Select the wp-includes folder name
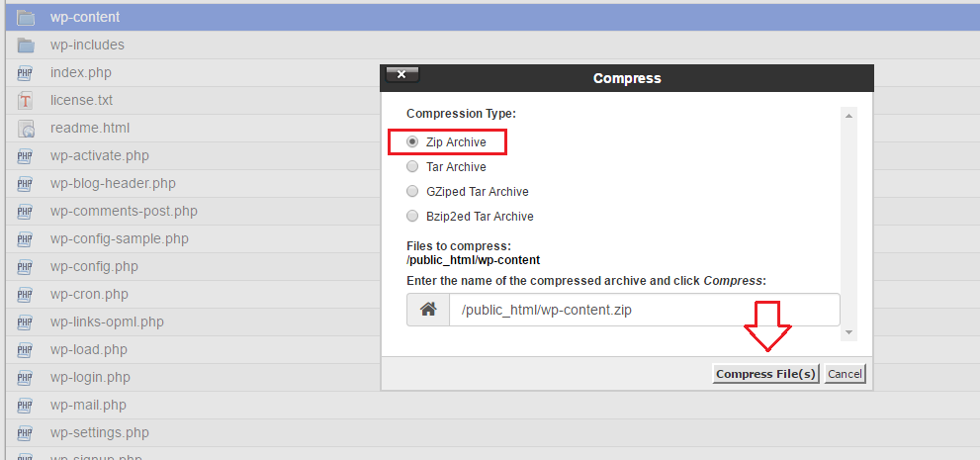This screenshot has width=980, height=460. pyautogui.click(x=87, y=45)
